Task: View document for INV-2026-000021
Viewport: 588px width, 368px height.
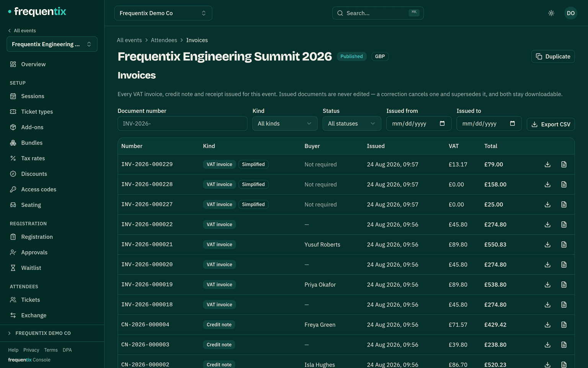Action: (564, 245)
